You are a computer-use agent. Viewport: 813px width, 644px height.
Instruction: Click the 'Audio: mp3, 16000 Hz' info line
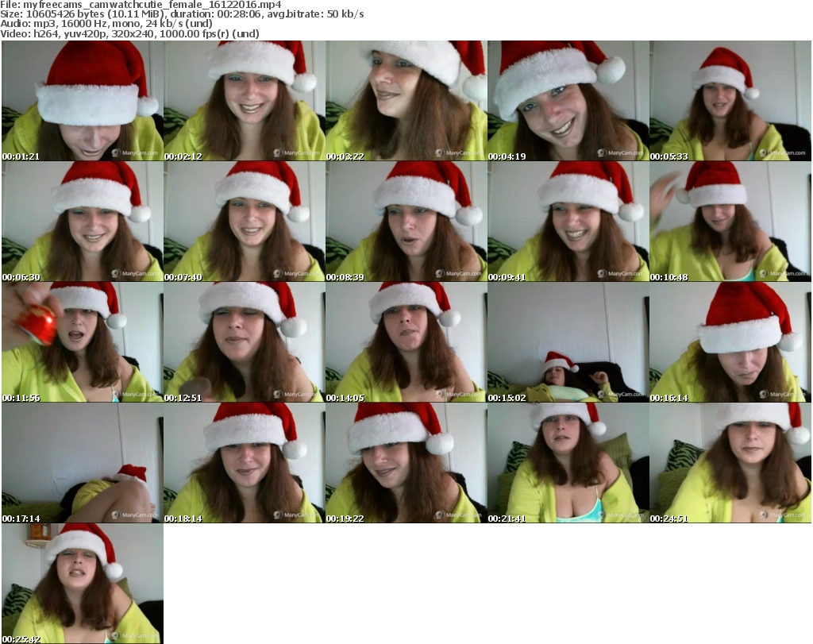(106, 24)
